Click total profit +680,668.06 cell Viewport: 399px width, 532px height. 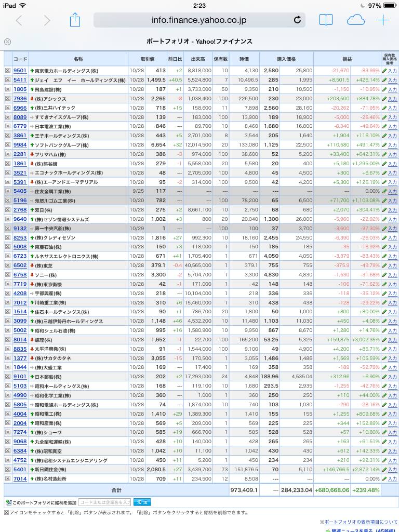click(x=332, y=490)
